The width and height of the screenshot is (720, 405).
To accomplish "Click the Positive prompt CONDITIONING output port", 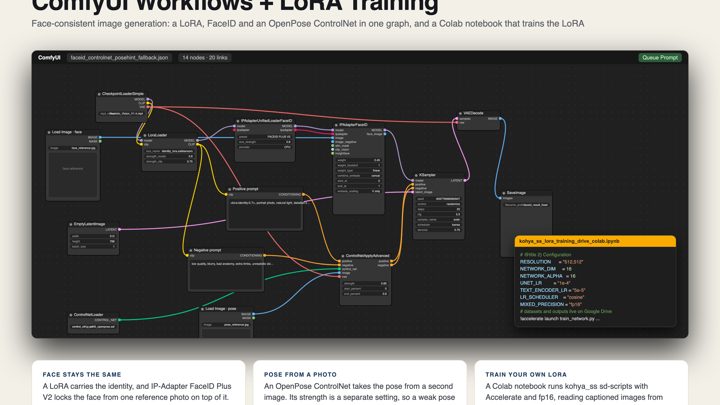I will 304,195.
